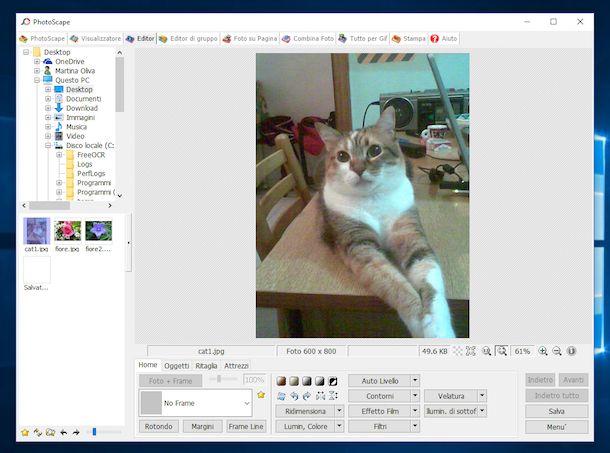Click the Salva button
The image size is (610, 453).
(x=556, y=411)
